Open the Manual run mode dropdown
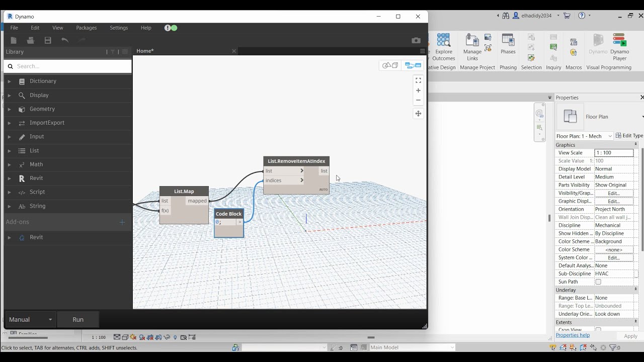This screenshot has width=644, height=362. (x=30, y=320)
